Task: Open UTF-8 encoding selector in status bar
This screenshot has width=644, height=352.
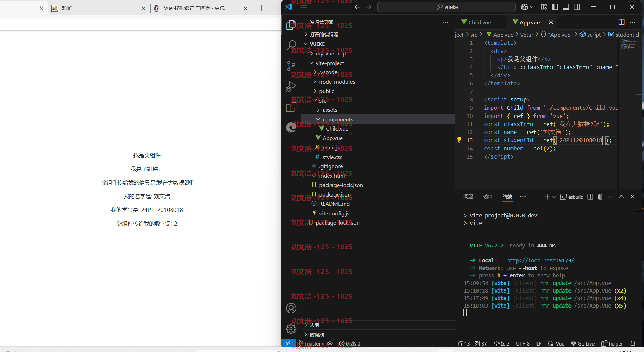Action: pos(523,343)
